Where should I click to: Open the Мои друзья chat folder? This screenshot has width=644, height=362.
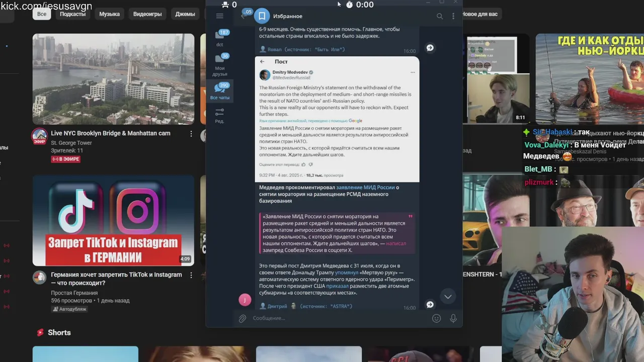tap(220, 64)
